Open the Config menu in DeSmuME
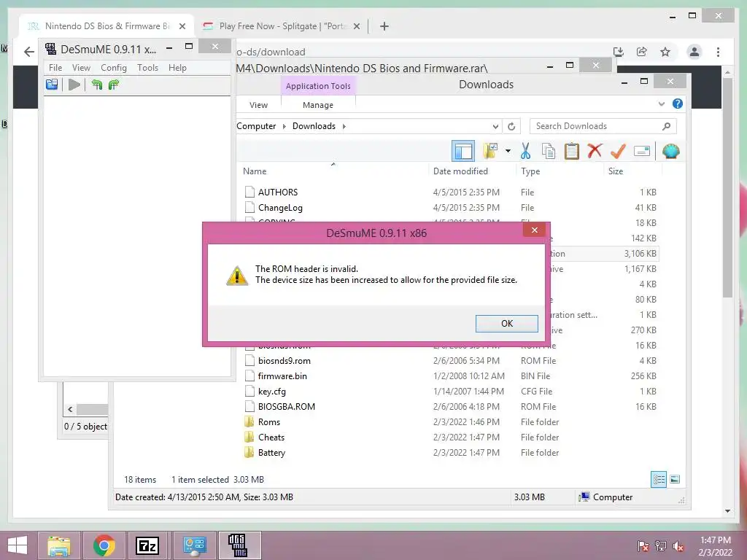747x560 pixels. 113,68
